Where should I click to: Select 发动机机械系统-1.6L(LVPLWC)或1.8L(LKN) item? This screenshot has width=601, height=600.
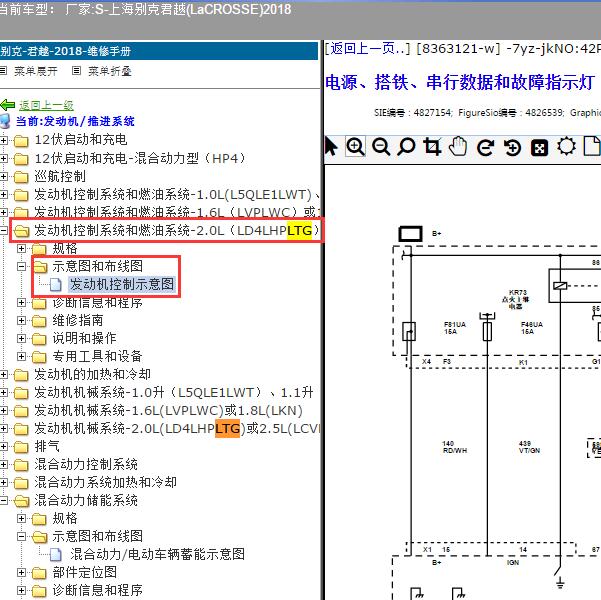(168, 411)
